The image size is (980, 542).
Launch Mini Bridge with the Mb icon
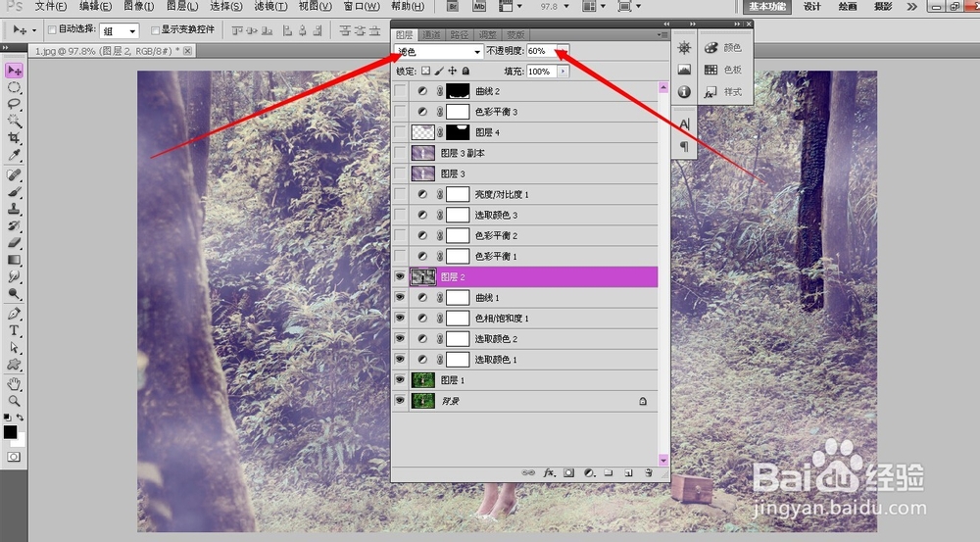[479, 6]
